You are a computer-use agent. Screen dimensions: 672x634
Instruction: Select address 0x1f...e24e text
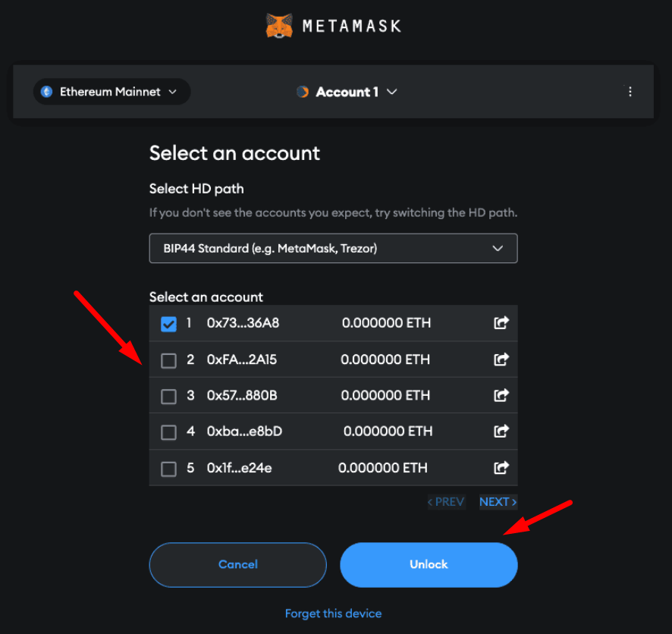point(240,467)
